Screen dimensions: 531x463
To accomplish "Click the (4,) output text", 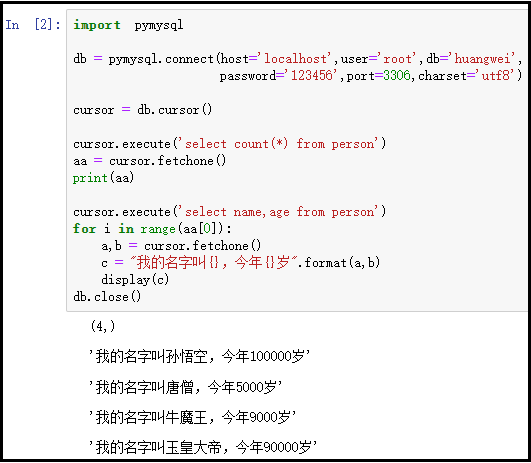I will 103,326.
